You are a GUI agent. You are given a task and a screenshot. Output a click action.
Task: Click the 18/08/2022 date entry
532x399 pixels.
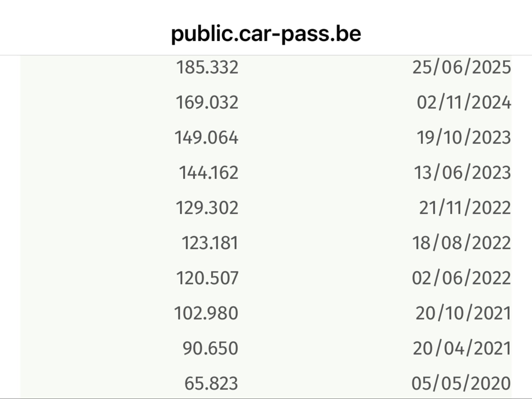[461, 243]
